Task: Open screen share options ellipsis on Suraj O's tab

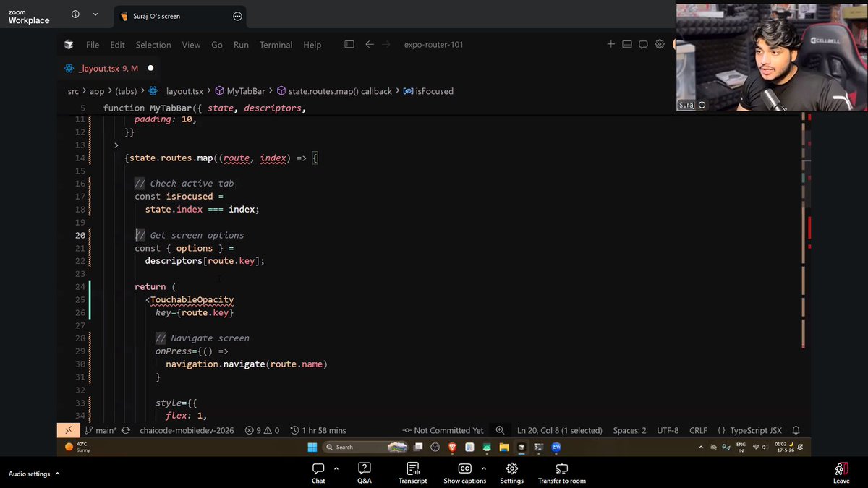Action: pyautogui.click(x=237, y=16)
